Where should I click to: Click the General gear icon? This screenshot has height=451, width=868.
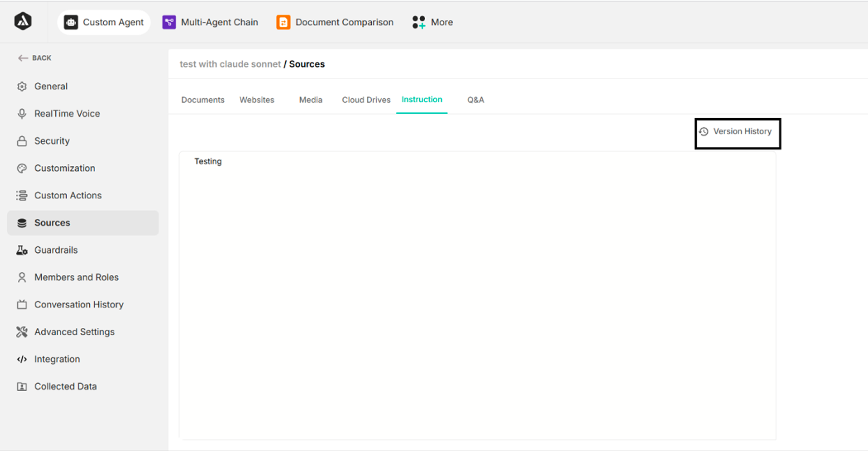pyautogui.click(x=22, y=87)
